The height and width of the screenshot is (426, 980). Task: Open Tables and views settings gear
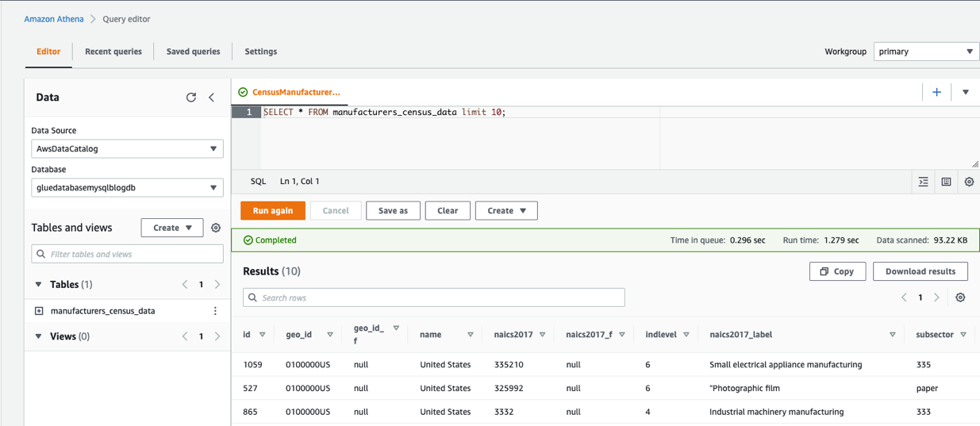pos(216,228)
